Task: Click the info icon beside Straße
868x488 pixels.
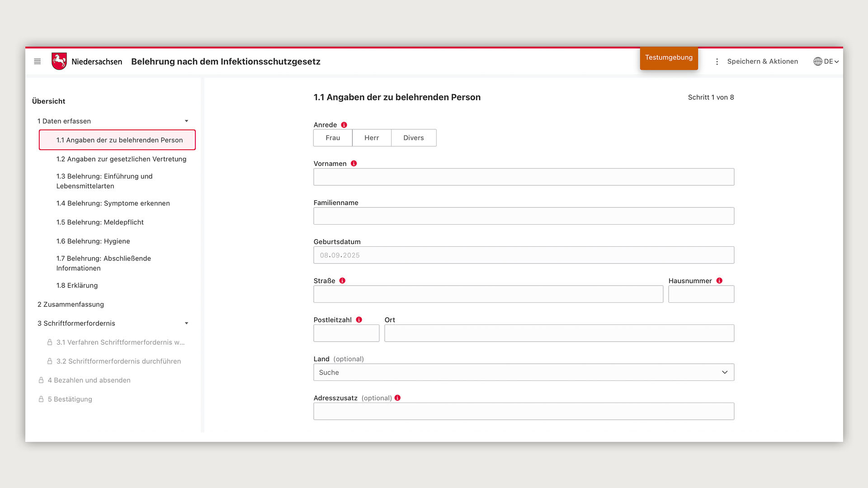Action: [342, 281]
